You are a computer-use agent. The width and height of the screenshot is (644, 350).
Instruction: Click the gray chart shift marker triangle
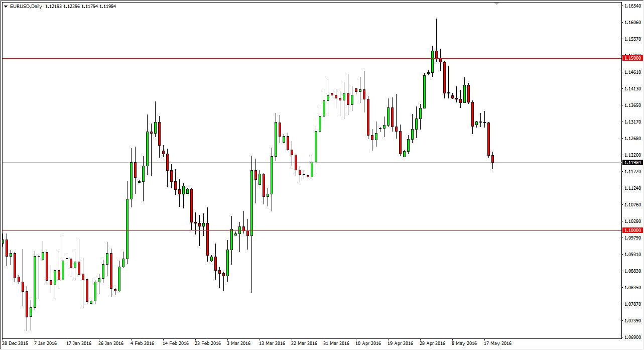pos(497,3)
